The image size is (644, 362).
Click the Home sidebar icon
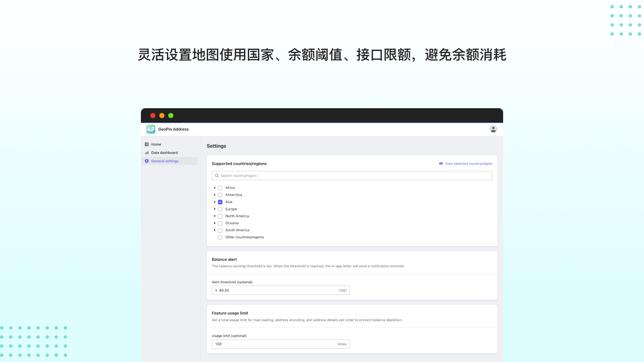pos(147,144)
